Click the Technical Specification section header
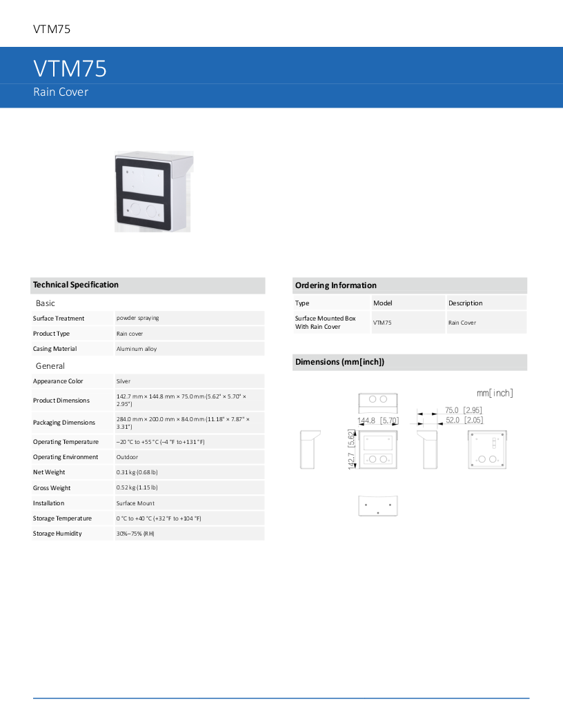This screenshot has height=728, width=563. (76, 285)
